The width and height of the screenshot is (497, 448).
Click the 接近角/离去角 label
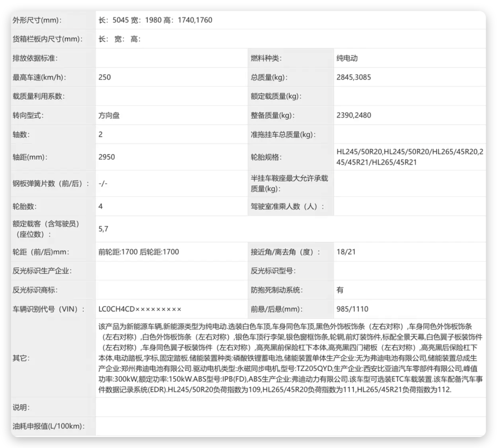point(286,252)
